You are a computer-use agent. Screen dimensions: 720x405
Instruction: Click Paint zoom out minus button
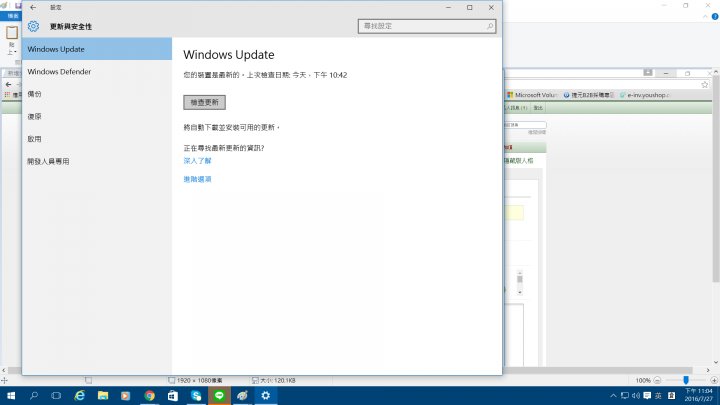click(x=657, y=380)
